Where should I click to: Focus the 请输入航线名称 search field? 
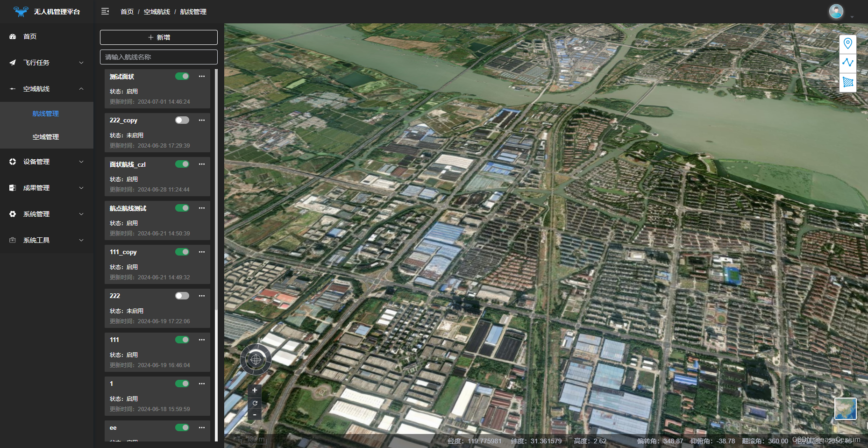coord(159,57)
